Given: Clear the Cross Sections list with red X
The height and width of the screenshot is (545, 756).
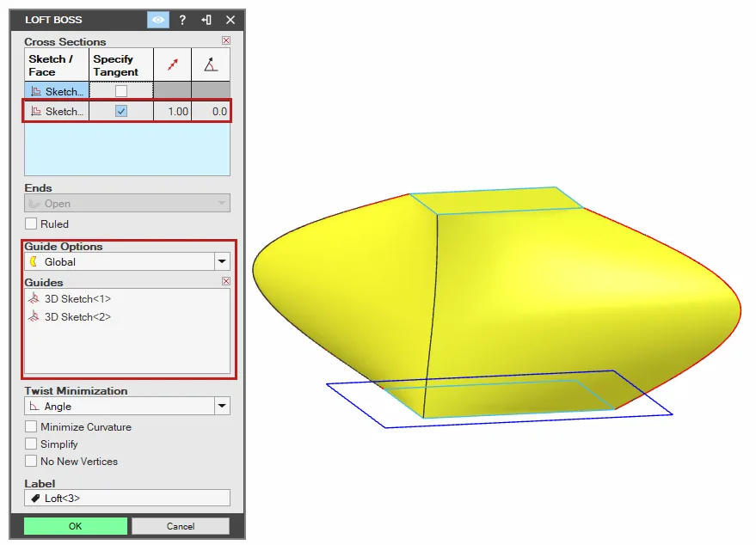Looking at the screenshot, I should coord(226,40).
